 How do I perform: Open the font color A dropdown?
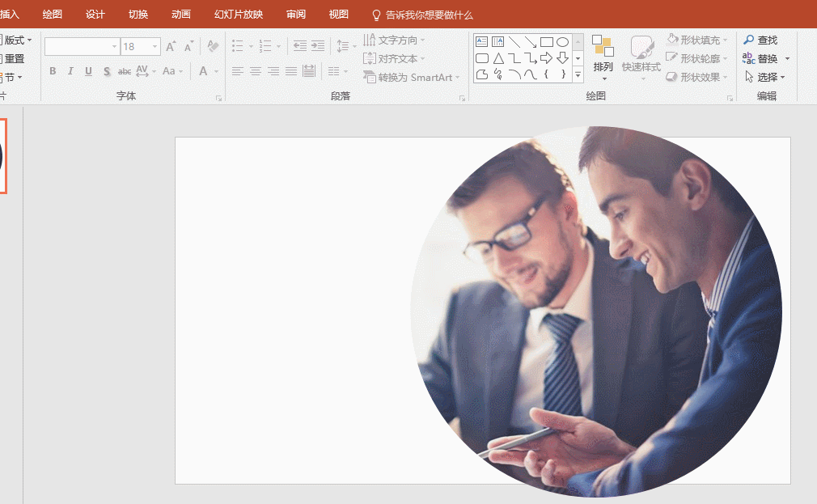[x=216, y=71]
